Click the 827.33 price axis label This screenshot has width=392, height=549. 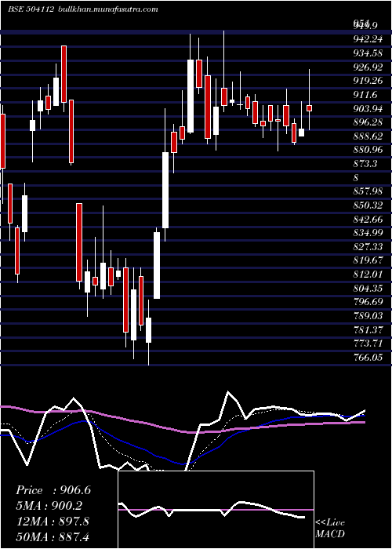pyautogui.click(x=368, y=246)
